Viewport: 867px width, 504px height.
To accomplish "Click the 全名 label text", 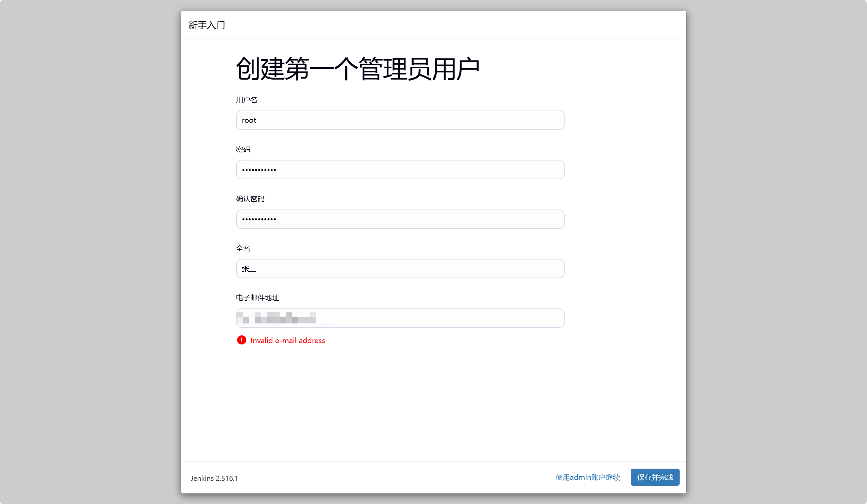I will [x=243, y=248].
